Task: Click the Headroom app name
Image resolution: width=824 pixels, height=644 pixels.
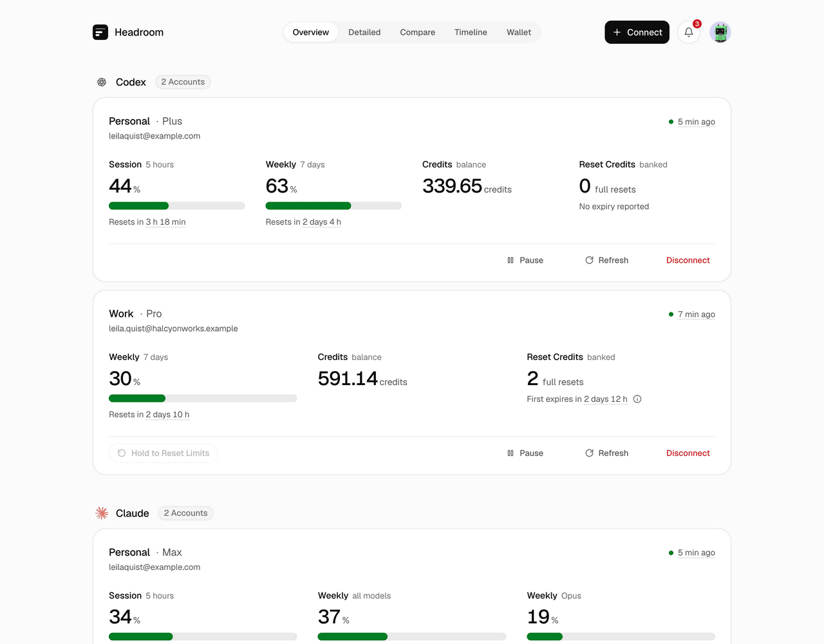Action: (x=139, y=32)
